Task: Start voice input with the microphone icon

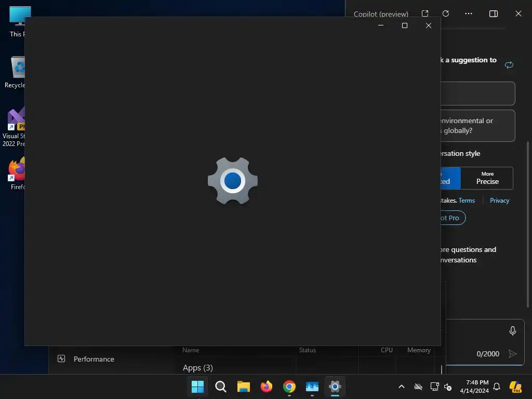Action: [513, 331]
